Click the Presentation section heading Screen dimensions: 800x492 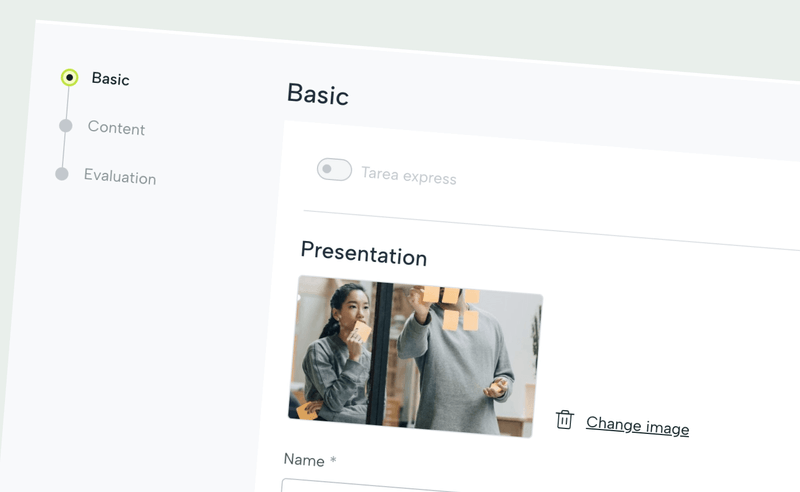click(x=363, y=253)
